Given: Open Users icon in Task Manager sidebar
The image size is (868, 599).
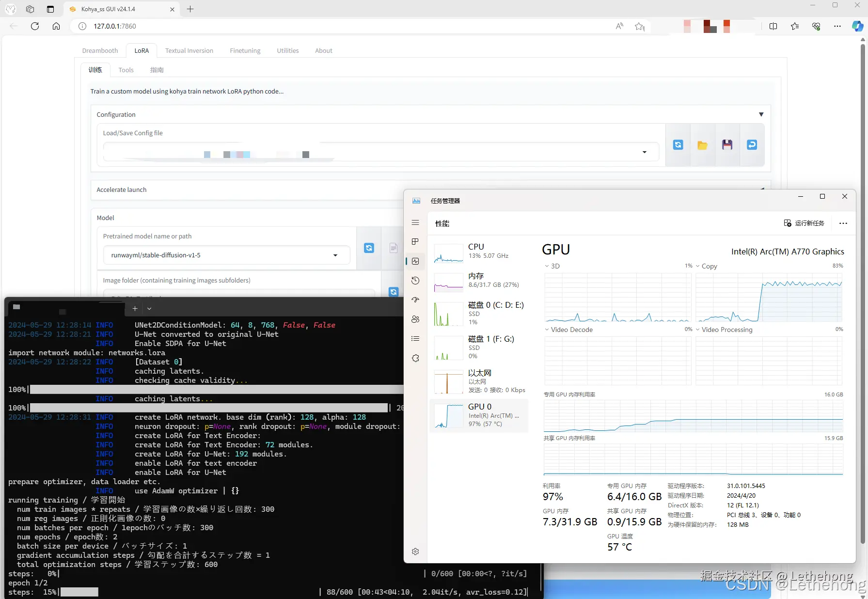Looking at the screenshot, I should point(415,319).
